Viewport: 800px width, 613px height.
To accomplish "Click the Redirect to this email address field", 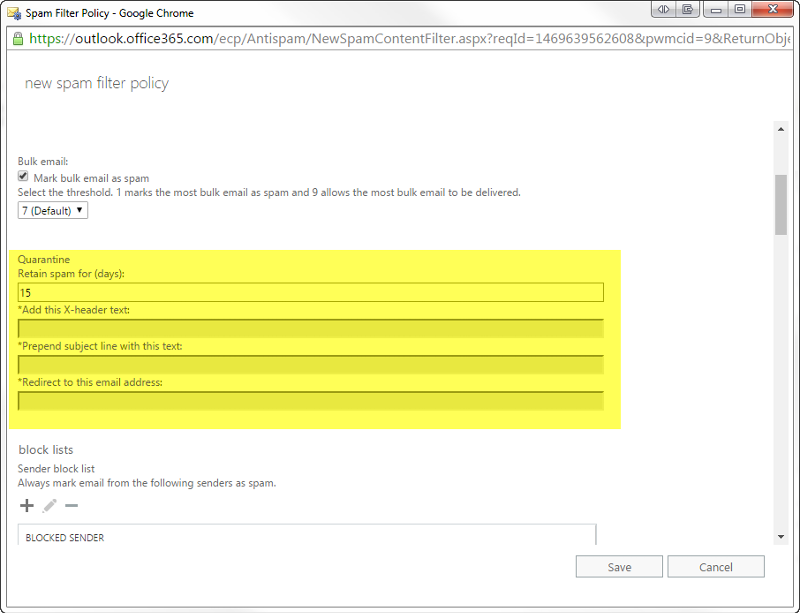I will (311, 401).
